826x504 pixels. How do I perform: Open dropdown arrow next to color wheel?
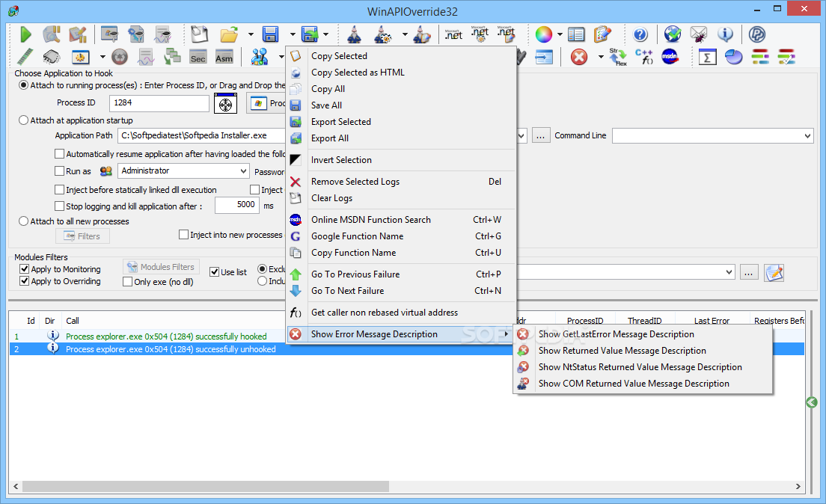pos(560,34)
